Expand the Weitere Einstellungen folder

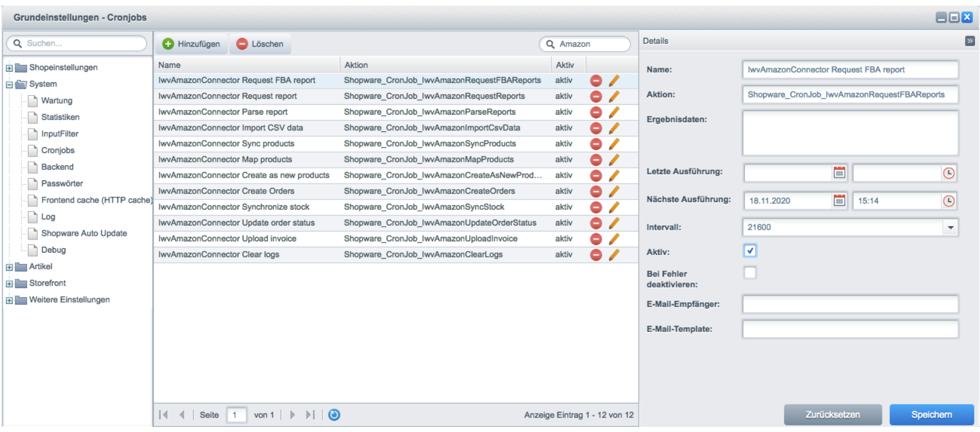click(x=9, y=300)
